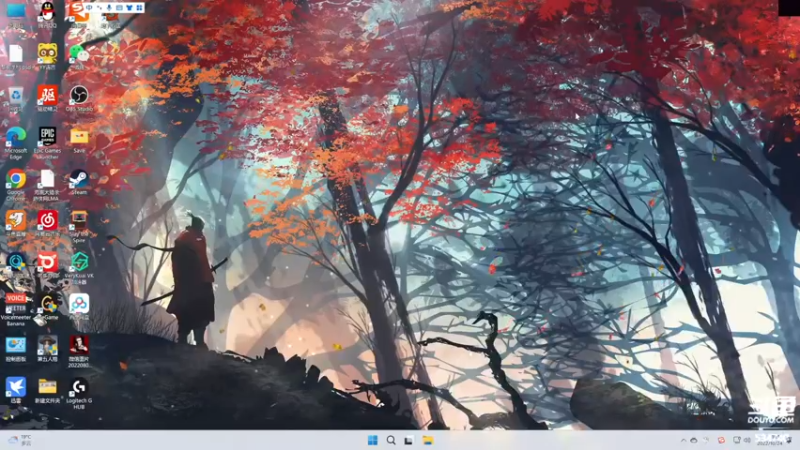The width and height of the screenshot is (800, 450).
Task: Open blank document file near Chrome
Action: 47,181
